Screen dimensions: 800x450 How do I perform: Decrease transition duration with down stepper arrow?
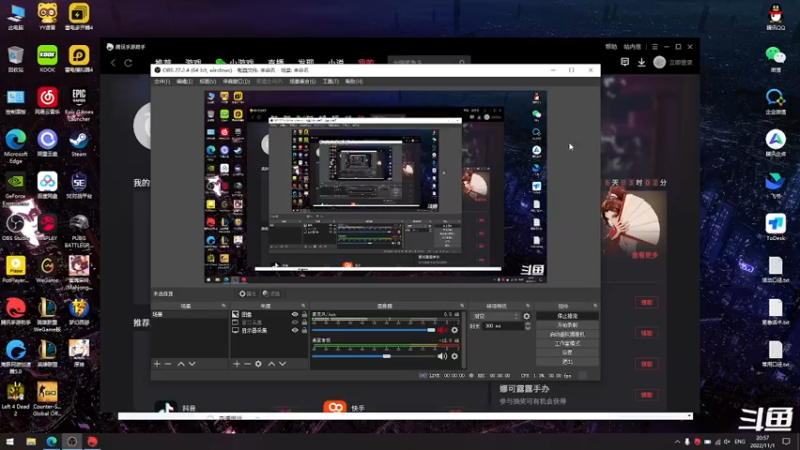528,328
